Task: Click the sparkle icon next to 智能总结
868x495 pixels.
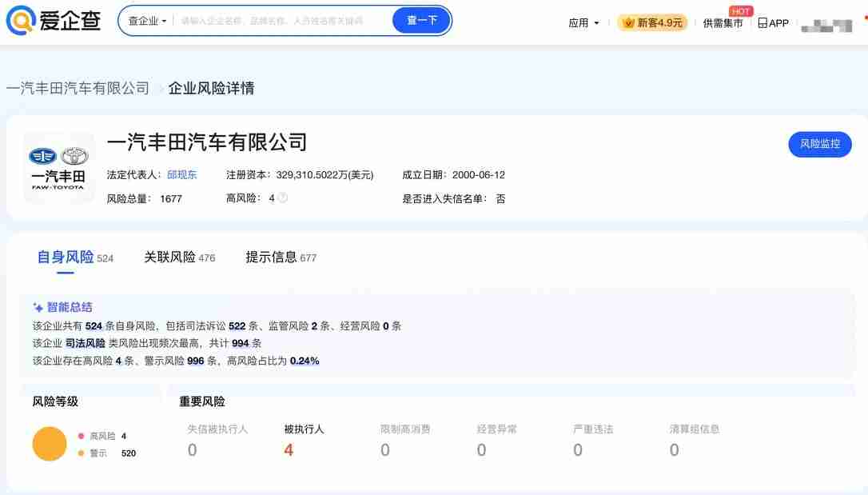Action: pos(38,307)
